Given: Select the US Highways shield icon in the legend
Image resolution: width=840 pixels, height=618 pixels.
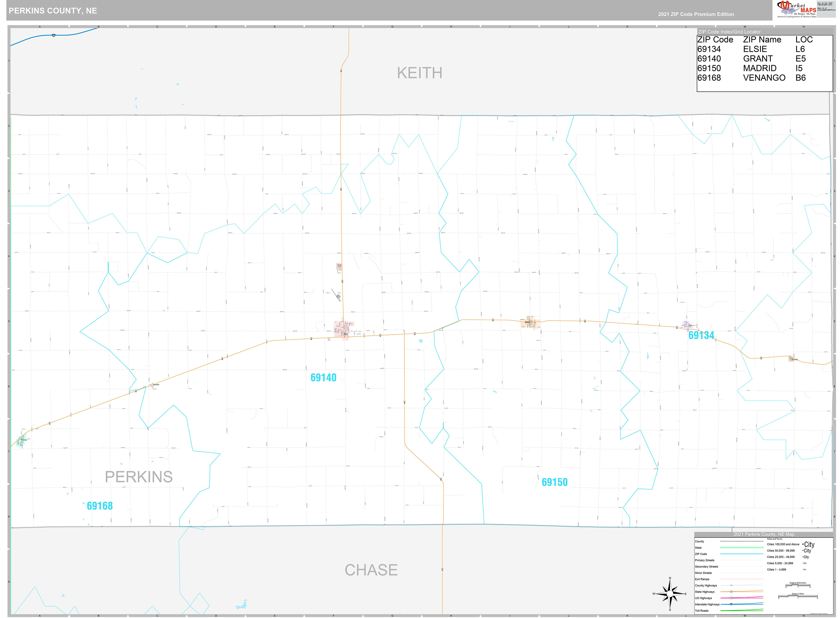Looking at the screenshot, I should [x=731, y=598].
